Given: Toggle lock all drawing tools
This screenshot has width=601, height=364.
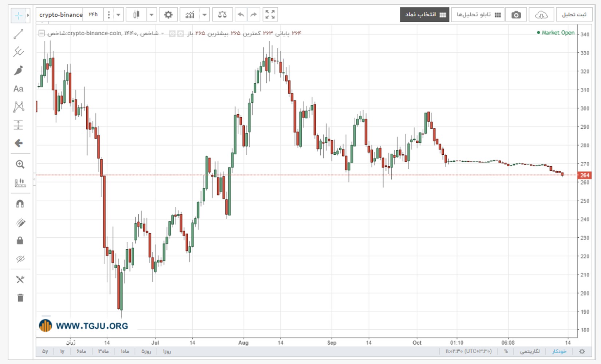Looking at the screenshot, I should click(x=20, y=241).
